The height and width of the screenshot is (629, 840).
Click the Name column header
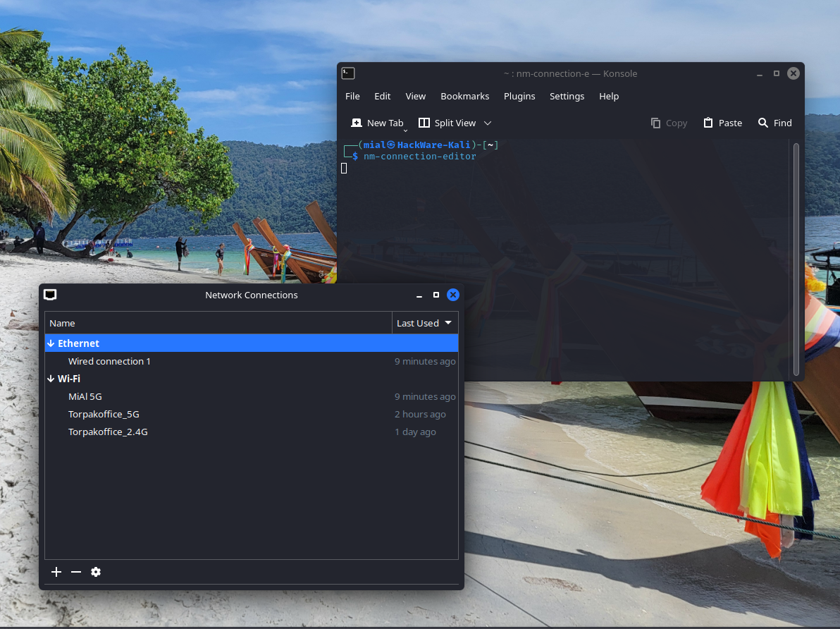coord(62,323)
